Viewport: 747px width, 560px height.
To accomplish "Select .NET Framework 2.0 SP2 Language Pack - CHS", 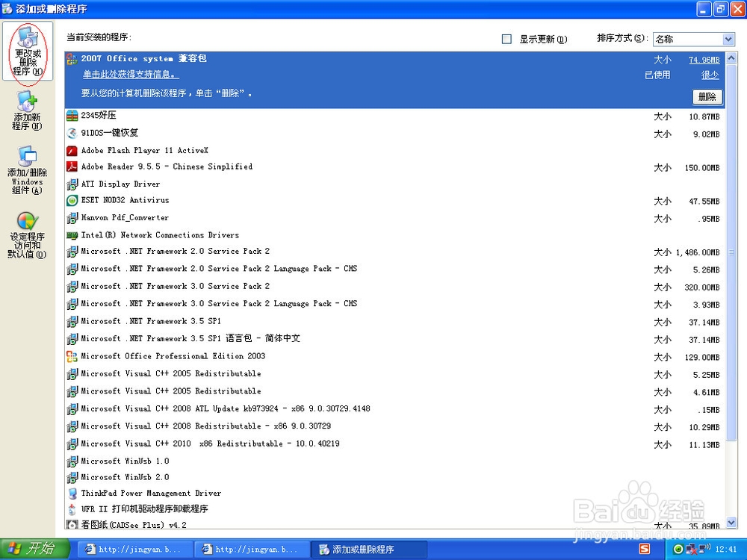I will (394, 269).
